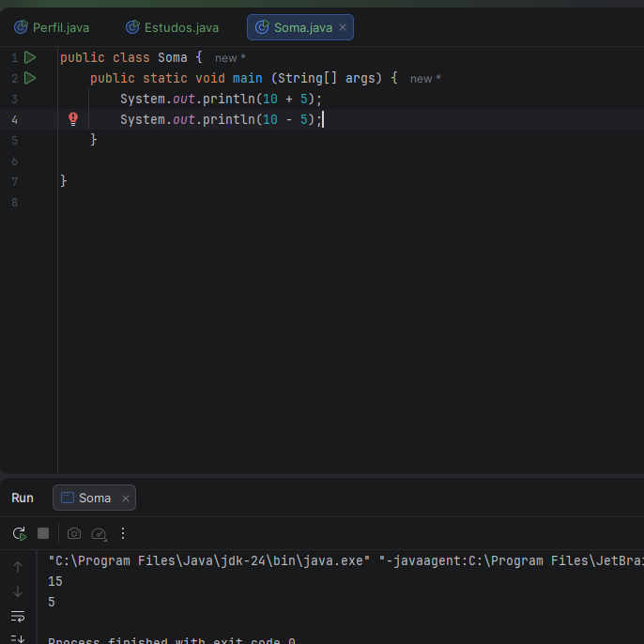Switch to the Perfil.java tab
Viewport: 644px width, 644px height.
point(52,27)
